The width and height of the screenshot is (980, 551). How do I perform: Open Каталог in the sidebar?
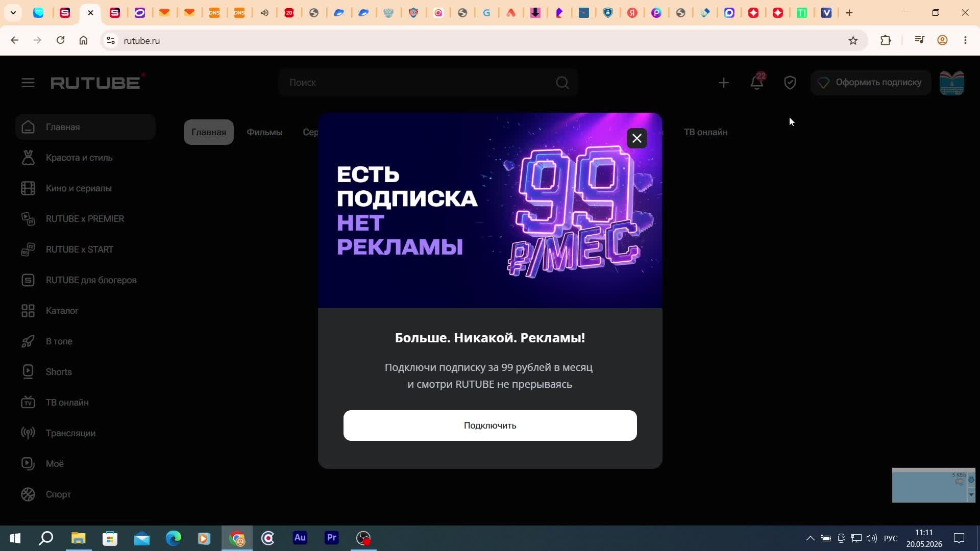tap(85, 311)
